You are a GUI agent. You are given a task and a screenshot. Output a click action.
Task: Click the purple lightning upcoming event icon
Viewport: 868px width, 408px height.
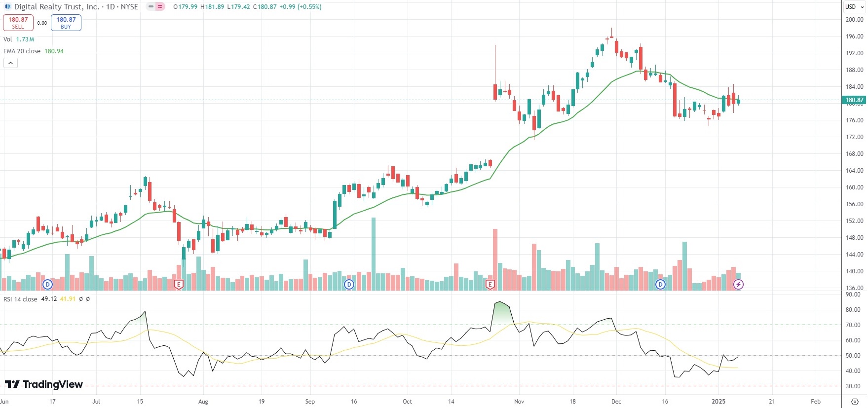(738, 284)
